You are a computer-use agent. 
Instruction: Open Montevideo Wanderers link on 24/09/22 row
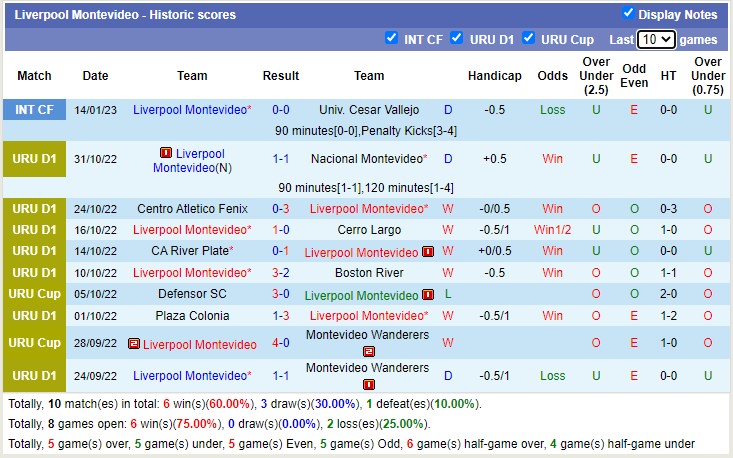367,368
